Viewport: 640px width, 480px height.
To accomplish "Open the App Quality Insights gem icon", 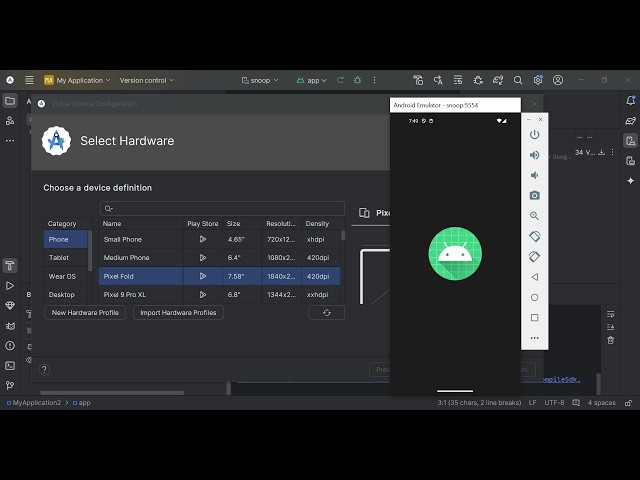I will (x=10, y=306).
